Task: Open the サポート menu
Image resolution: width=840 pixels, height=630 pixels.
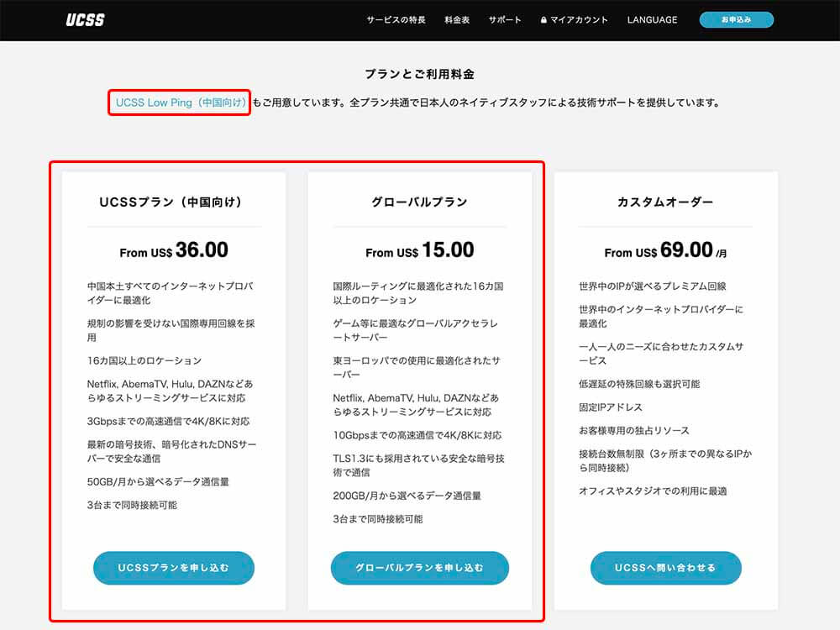Action: point(503,18)
